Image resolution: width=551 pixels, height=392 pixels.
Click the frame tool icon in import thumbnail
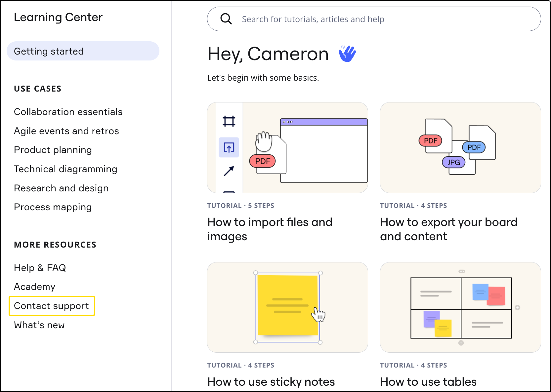pyautogui.click(x=229, y=121)
